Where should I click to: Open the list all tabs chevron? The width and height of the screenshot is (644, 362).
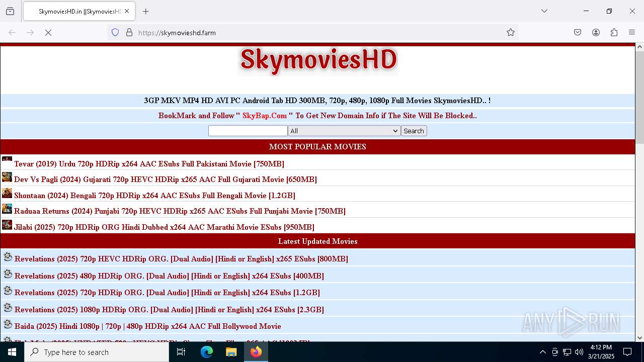click(544, 11)
